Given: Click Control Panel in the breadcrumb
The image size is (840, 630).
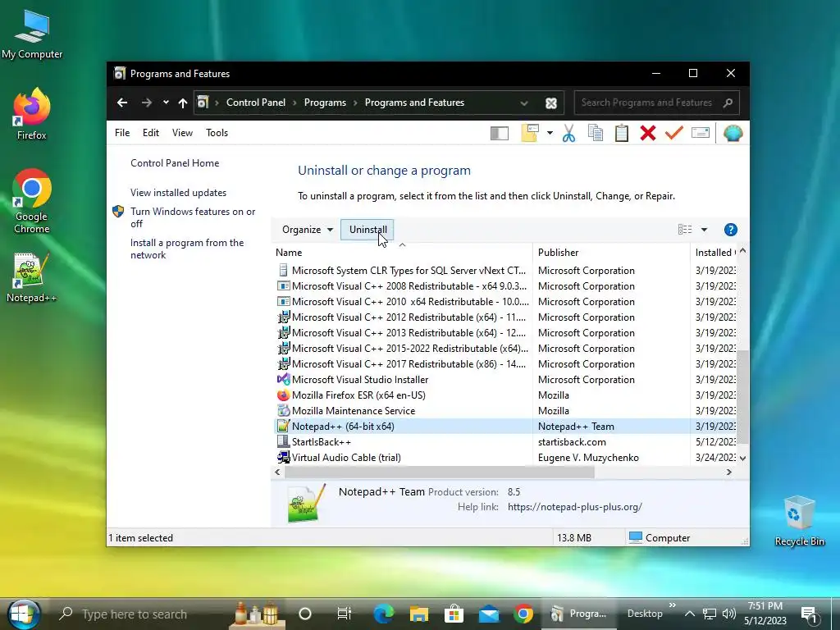Looking at the screenshot, I should click(x=256, y=103).
